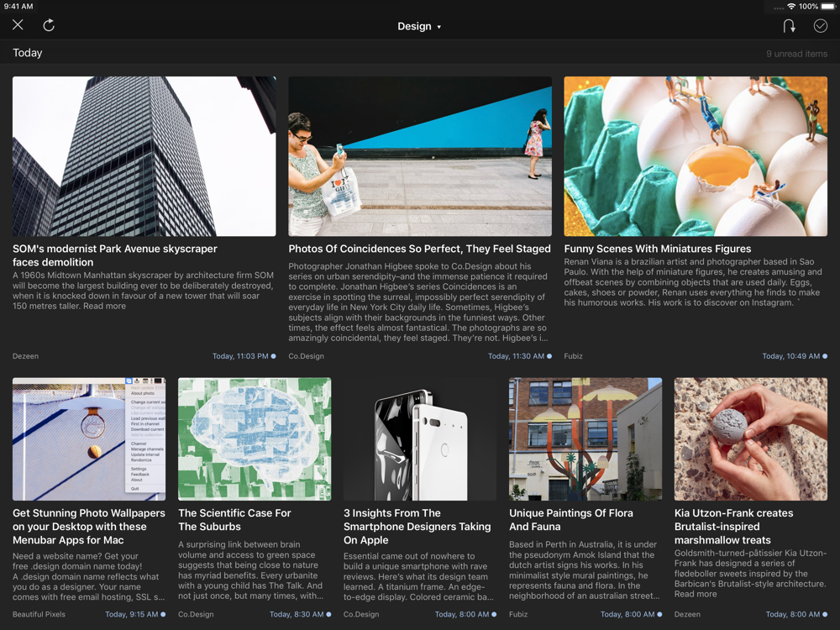Select the Today section header
The image size is (840, 630).
(x=28, y=52)
